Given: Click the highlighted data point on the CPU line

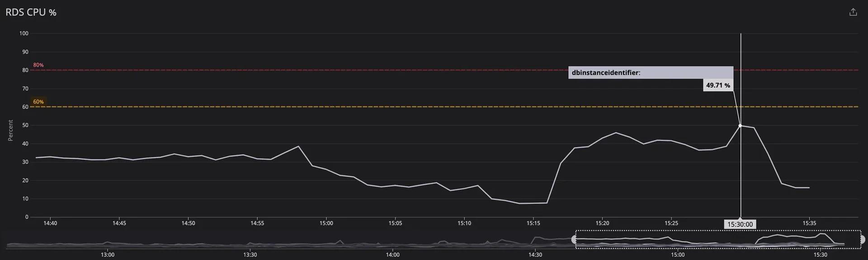Looking at the screenshot, I should [740, 125].
